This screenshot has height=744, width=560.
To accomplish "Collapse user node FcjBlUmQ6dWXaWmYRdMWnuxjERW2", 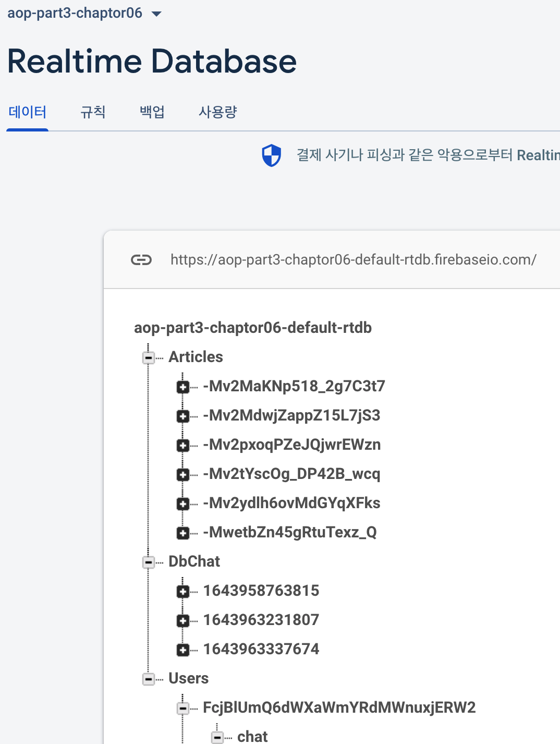I will coord(183,709).
